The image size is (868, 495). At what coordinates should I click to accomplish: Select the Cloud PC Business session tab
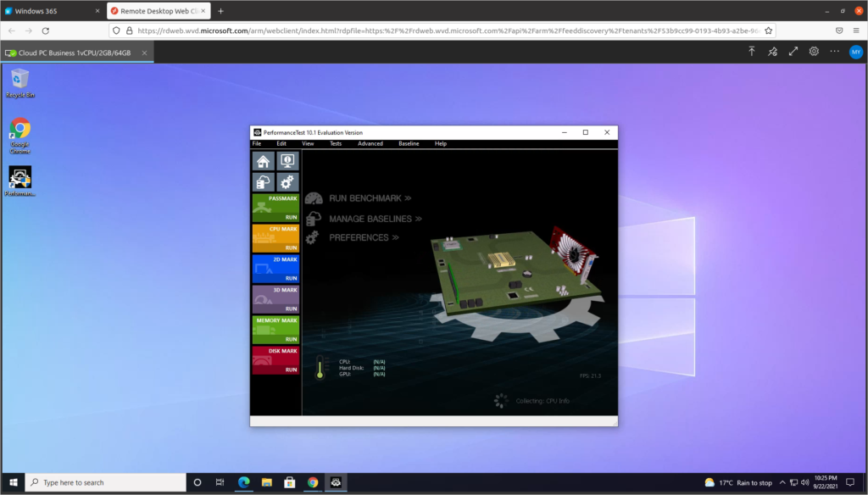tap(77, 53)
